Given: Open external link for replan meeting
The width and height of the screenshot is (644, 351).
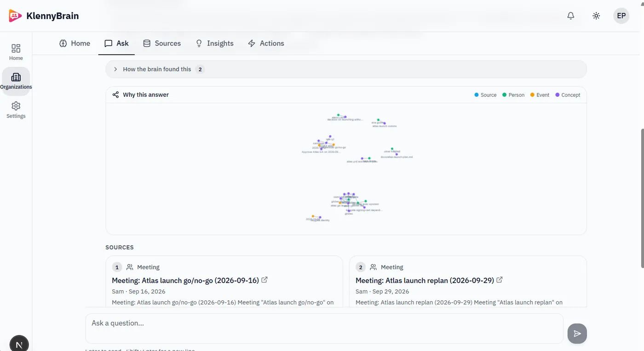Looking at the screenshot, I should pyautogui.click(x=500, y=280).
